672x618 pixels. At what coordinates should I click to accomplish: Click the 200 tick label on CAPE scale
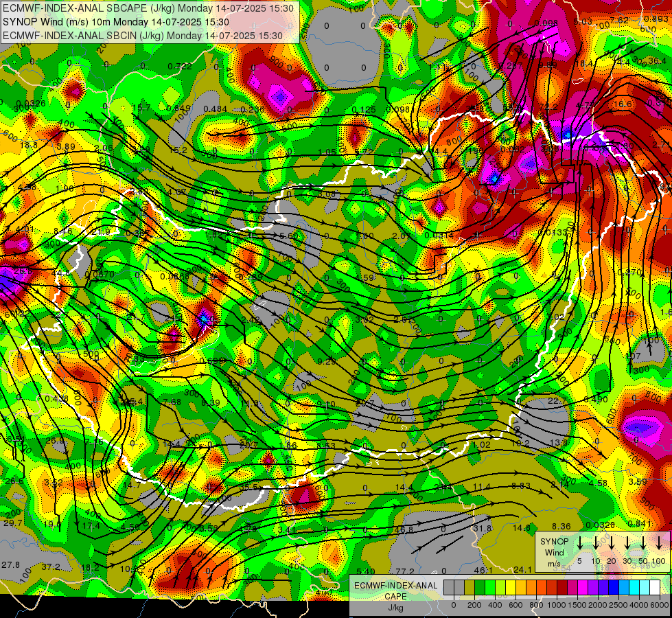(x=474, y=605)
